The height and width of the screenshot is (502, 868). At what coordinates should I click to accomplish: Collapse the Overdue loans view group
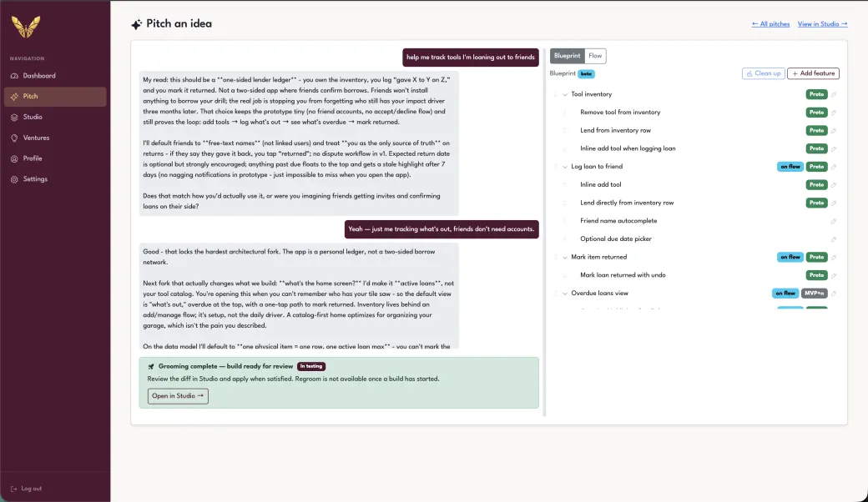point(565,294)
